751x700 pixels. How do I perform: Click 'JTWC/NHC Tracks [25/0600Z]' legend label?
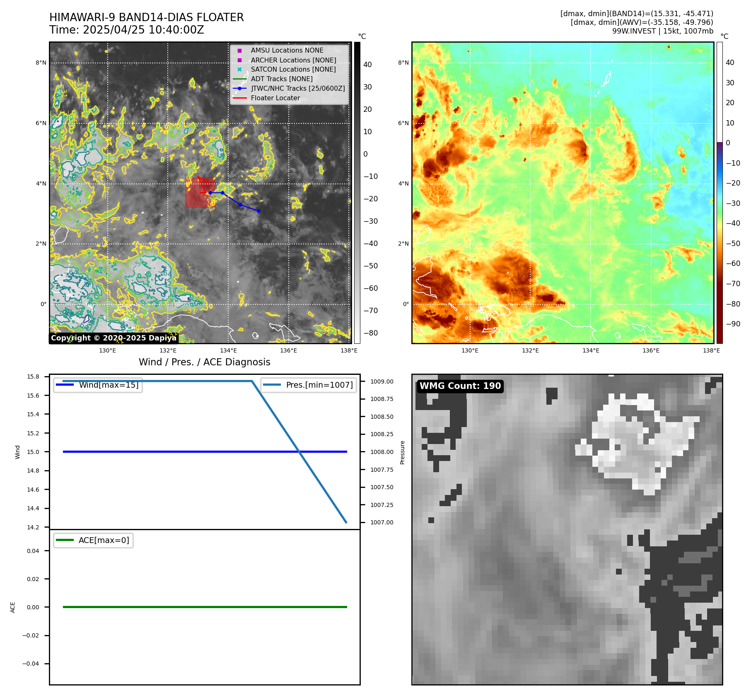[x=298, y=89]
